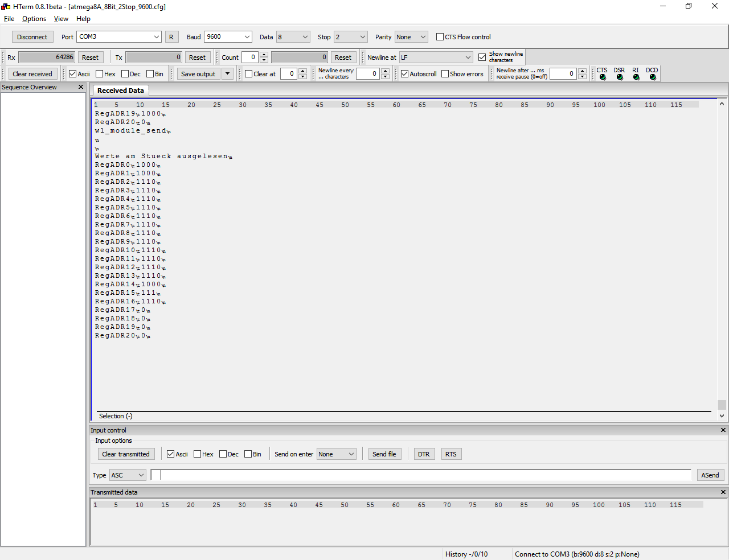The width and height of the screenshot is (729, 560).
Task: Click the ASend button
Action: [710, 475]
